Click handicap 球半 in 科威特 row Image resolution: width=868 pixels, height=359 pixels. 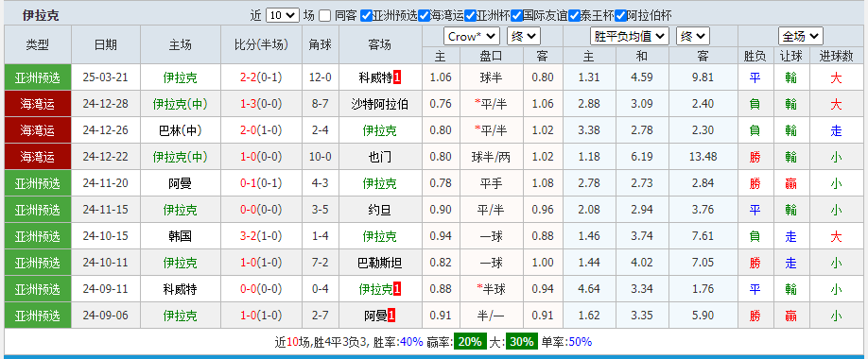(x=491, y=77)
